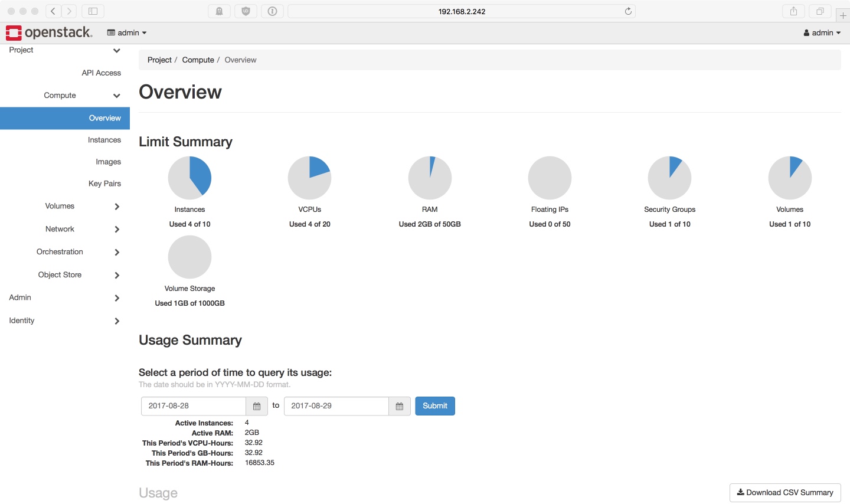Expand the Identity section

pyautogui.click(x=65, y=321)
